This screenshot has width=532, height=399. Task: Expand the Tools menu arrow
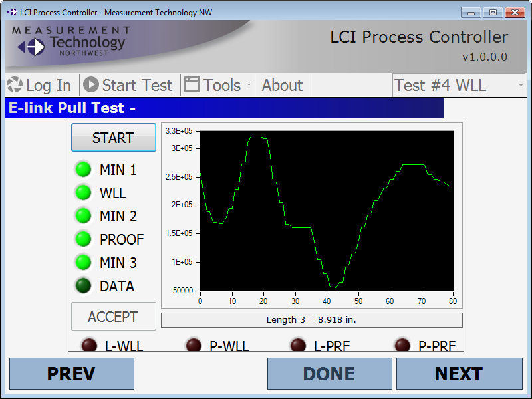pyautogui.click(x=249, y=85)
